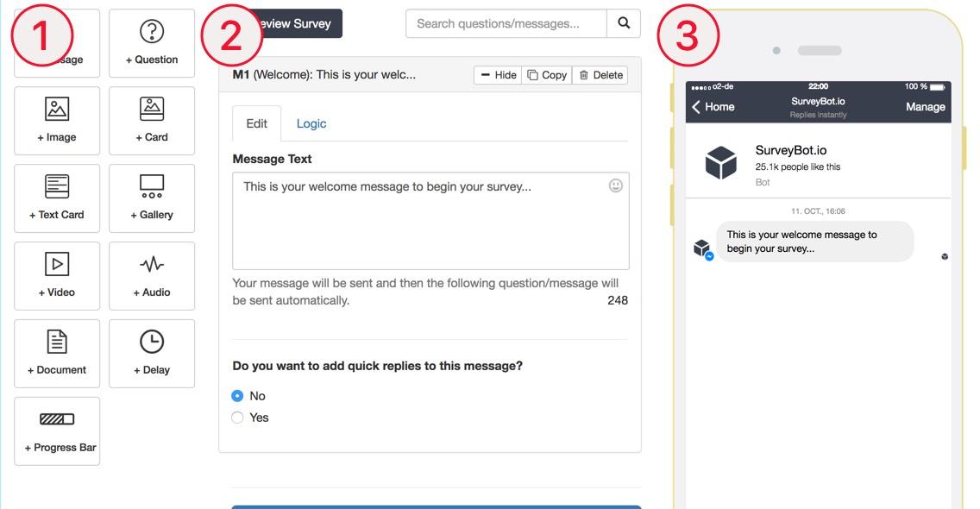980x509 pixels.
Task: Open the emoji picker in Message Text
Action: pos(616,185)
